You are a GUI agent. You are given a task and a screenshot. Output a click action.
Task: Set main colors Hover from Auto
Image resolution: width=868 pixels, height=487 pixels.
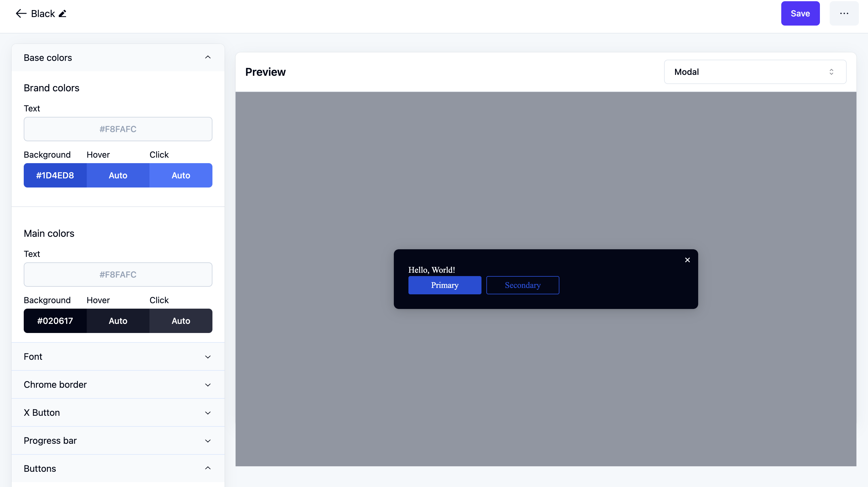click(x=117, y=321)
